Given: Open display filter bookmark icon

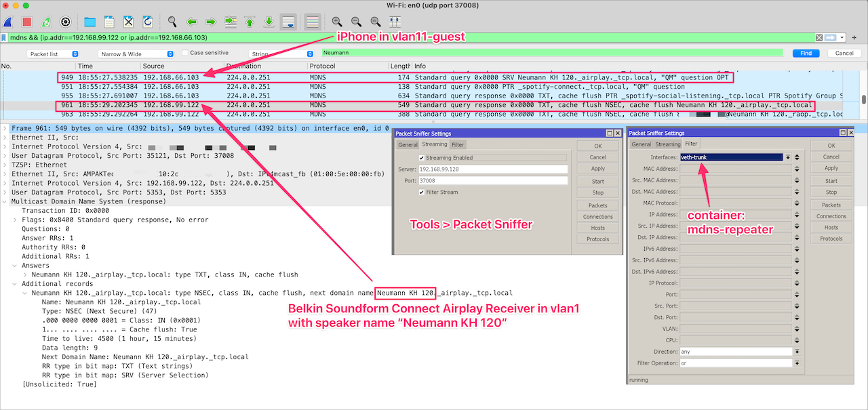Looking at the screenshot, I should click(x=5, y=37).
